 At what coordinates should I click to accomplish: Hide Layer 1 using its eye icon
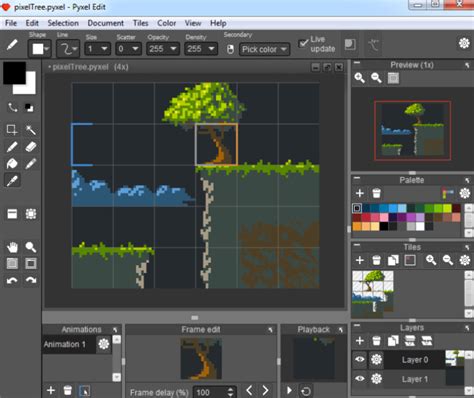click(x=360, y=379)
